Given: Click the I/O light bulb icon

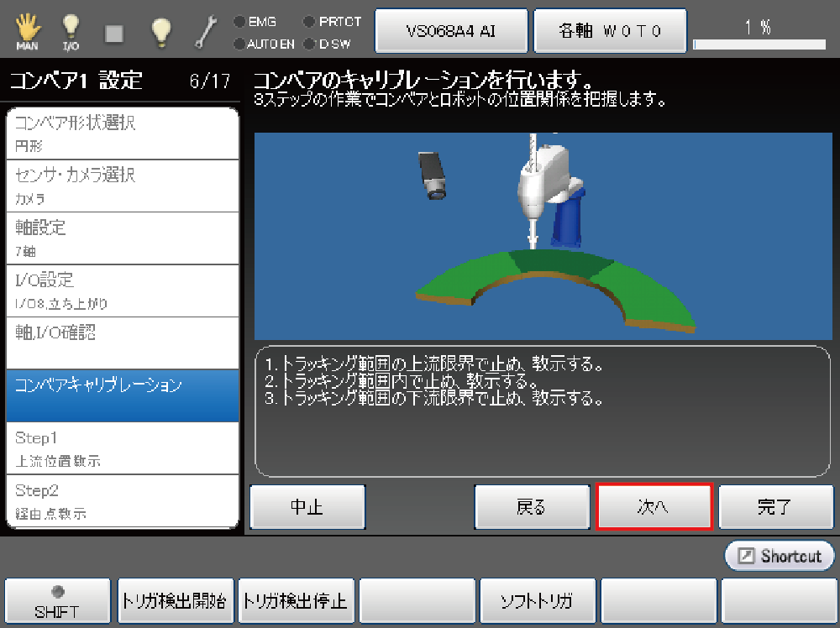Looking at the screenshot, I should coord(71,31).
